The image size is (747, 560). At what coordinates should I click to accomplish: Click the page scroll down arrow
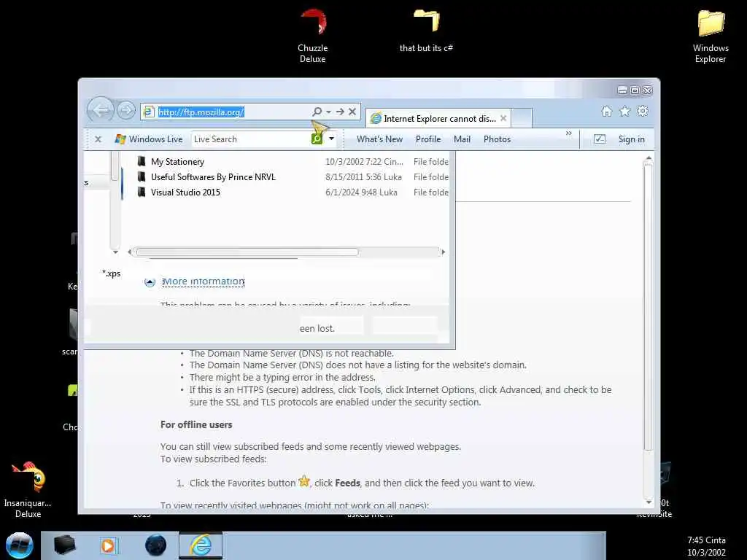(649, 502)
